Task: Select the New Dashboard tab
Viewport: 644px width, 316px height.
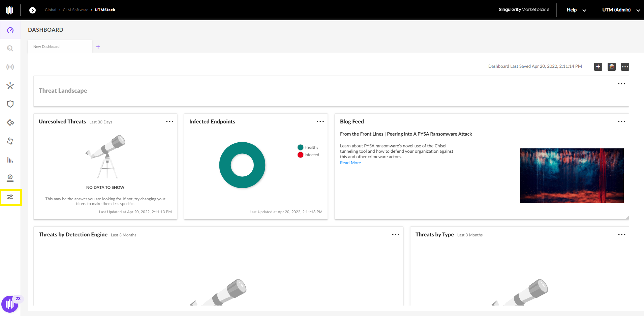Action: pyautogui.click(x=60, y=47)
